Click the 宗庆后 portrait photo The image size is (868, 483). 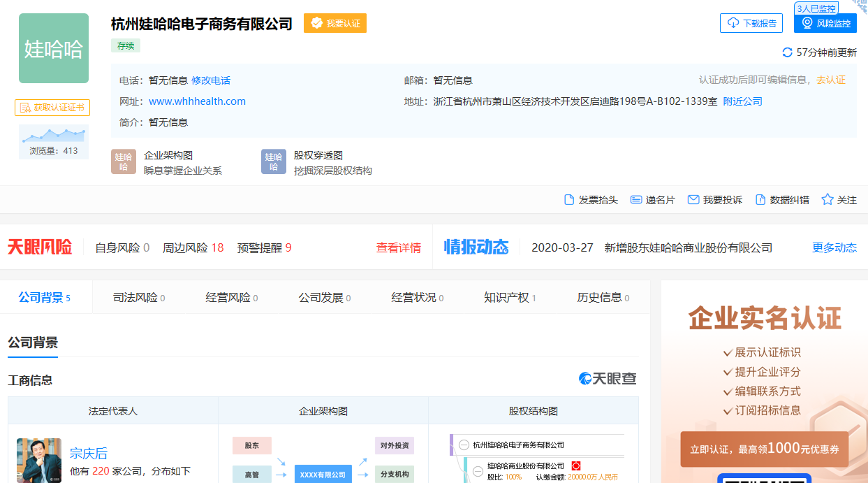pos(39,461)
